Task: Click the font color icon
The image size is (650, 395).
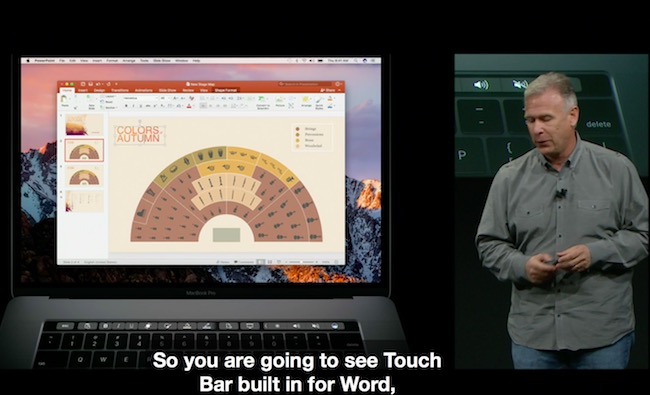Action: [x=189, y=106]
